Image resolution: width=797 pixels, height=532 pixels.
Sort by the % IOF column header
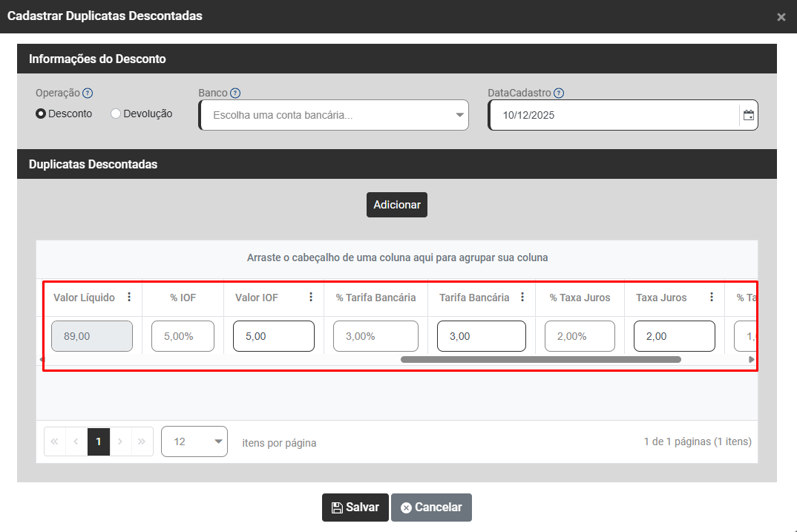tap(183, 298)
